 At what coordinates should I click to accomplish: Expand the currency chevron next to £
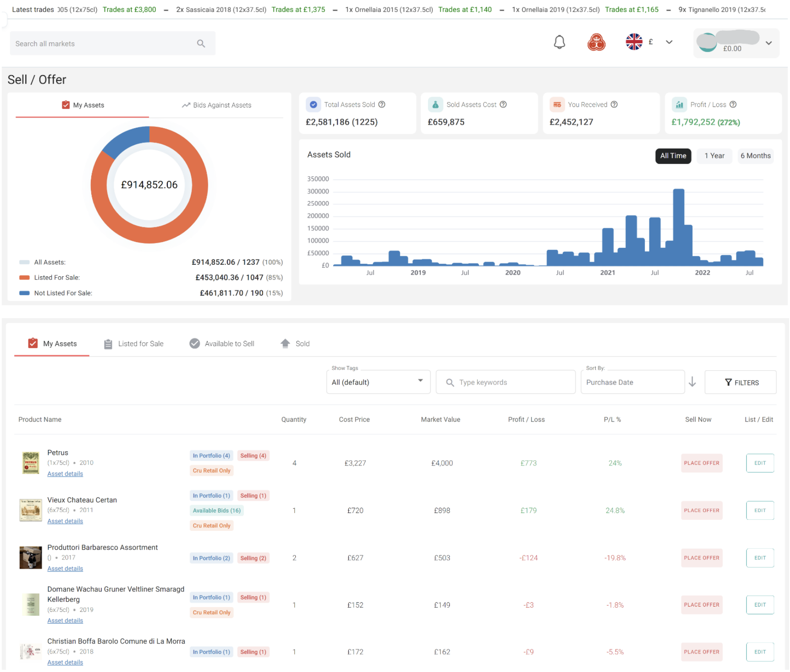tap(669, 42)
